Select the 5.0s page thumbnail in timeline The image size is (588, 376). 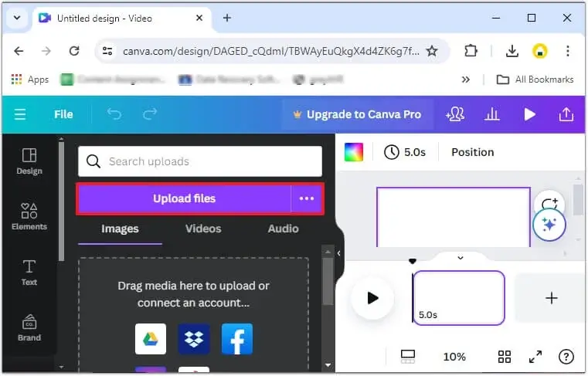tap(459, 298)
